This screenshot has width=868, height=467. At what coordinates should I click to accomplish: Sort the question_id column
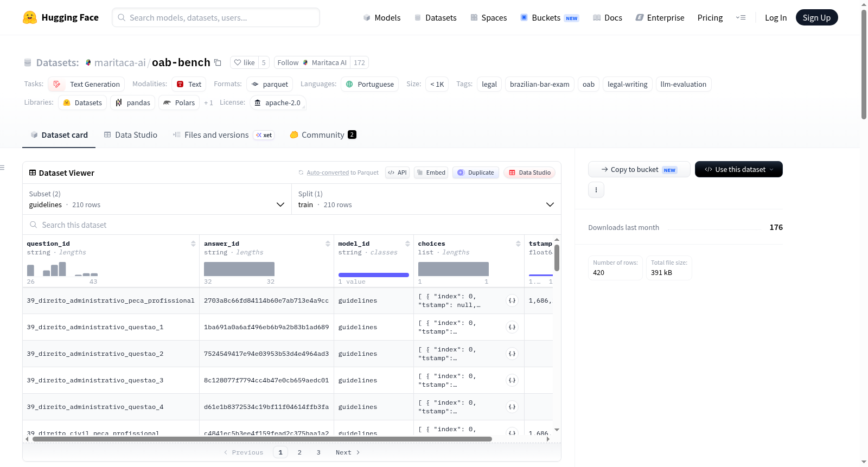click(x=193, y=244)
